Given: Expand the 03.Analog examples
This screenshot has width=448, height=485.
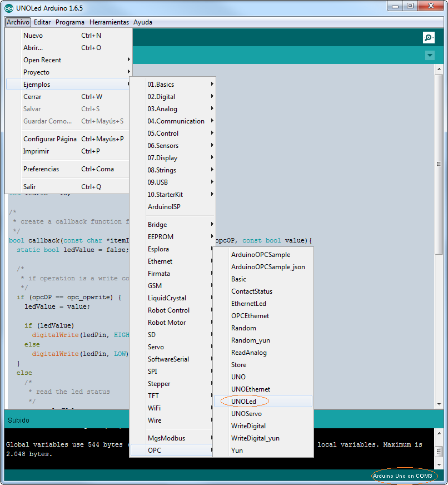Looking at the screenshot, I should (x=172, y=109).
